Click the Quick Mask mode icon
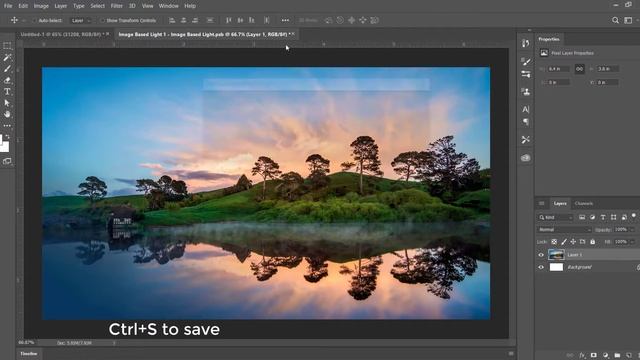The height and width of the screenshot is (360, 640). pos(7,161)
